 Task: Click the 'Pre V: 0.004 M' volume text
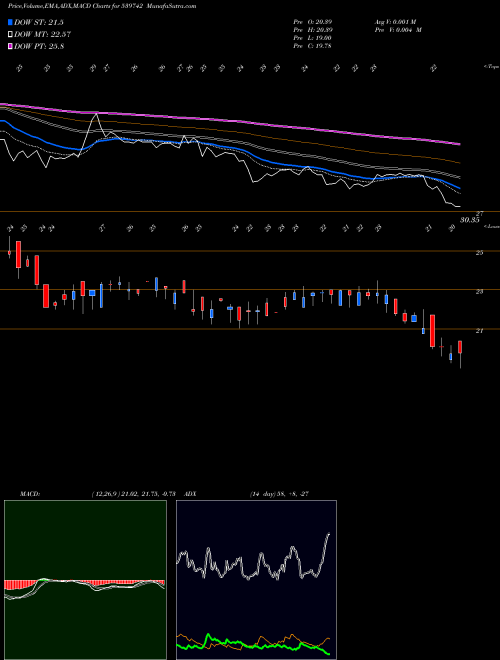[x=398, y=29]
